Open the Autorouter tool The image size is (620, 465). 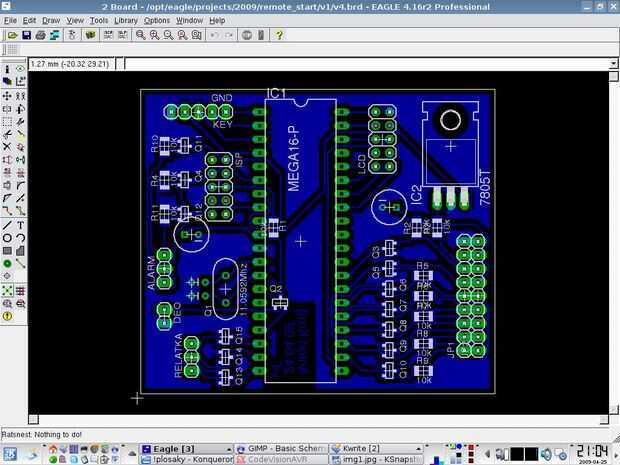(x=20, y=291)
